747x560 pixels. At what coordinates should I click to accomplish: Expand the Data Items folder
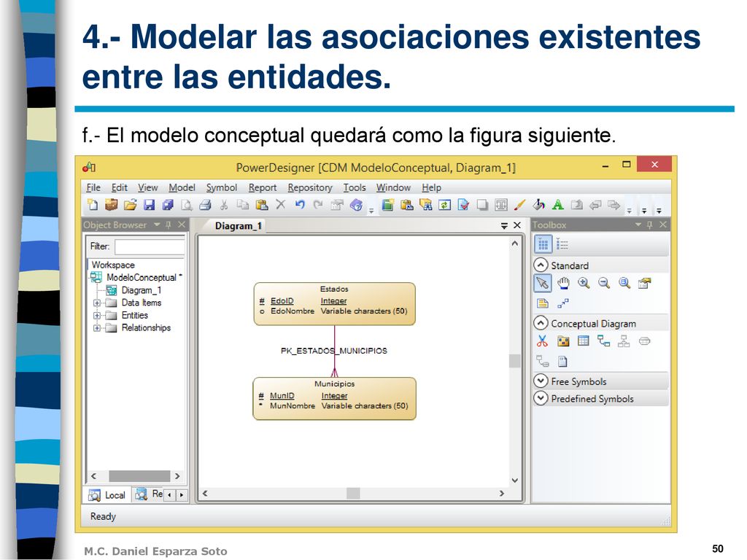(97, 303)
